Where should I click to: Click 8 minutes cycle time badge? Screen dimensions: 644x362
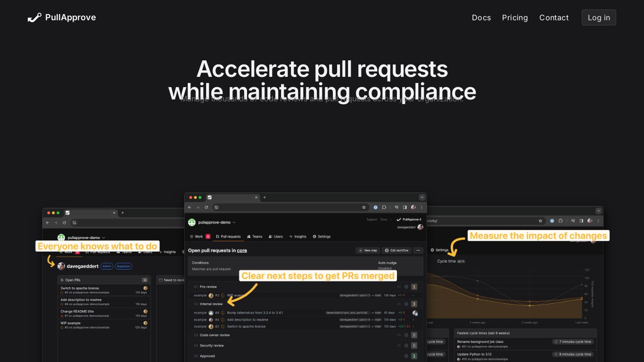(x=573, y=354)
